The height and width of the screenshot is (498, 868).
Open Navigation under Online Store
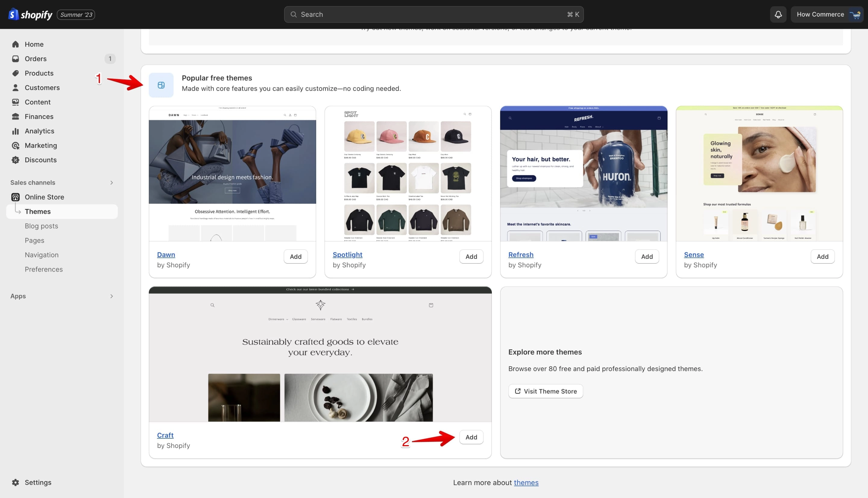[42, 255]
